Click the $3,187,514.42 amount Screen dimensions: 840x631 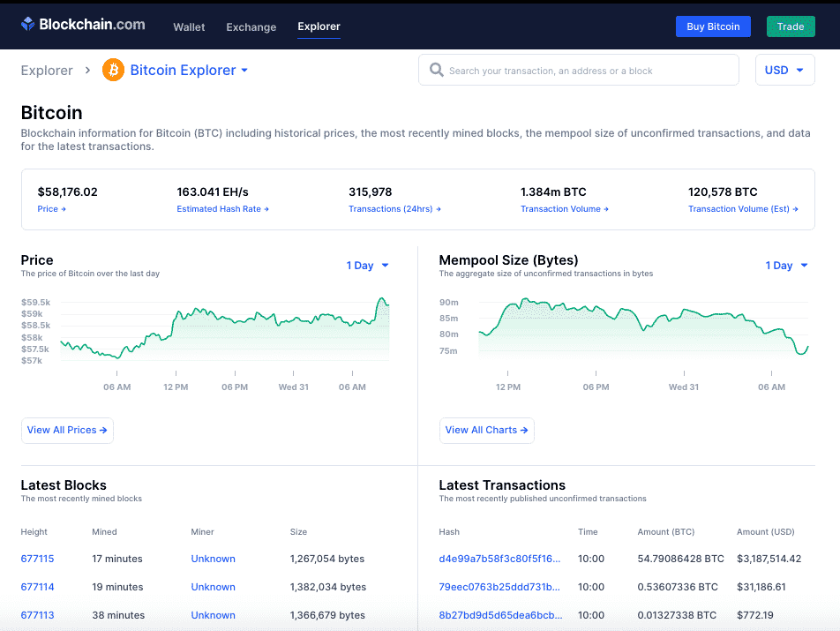click(769, 559)
